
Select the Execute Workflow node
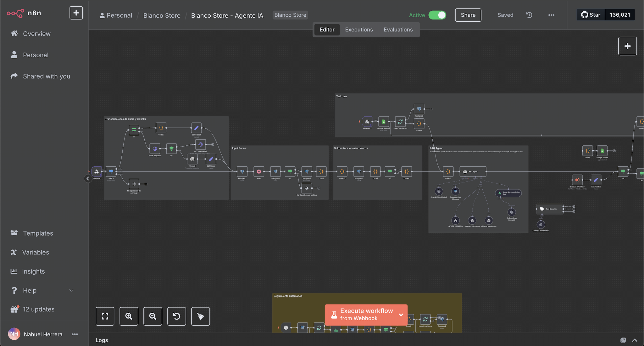pyautogui.click(x=577, y=180)
